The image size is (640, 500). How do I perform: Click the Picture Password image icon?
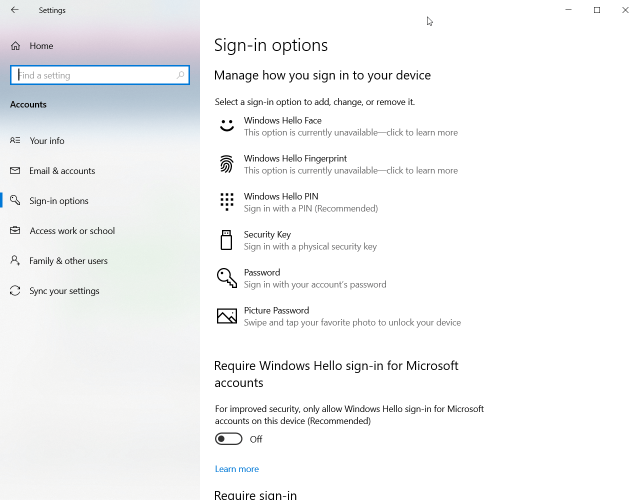click(x=227, y=316)
